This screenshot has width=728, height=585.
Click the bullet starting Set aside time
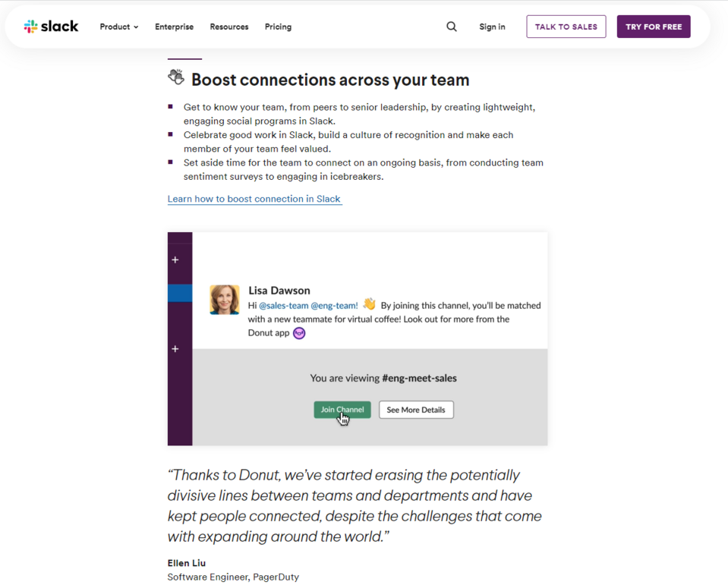363,169
